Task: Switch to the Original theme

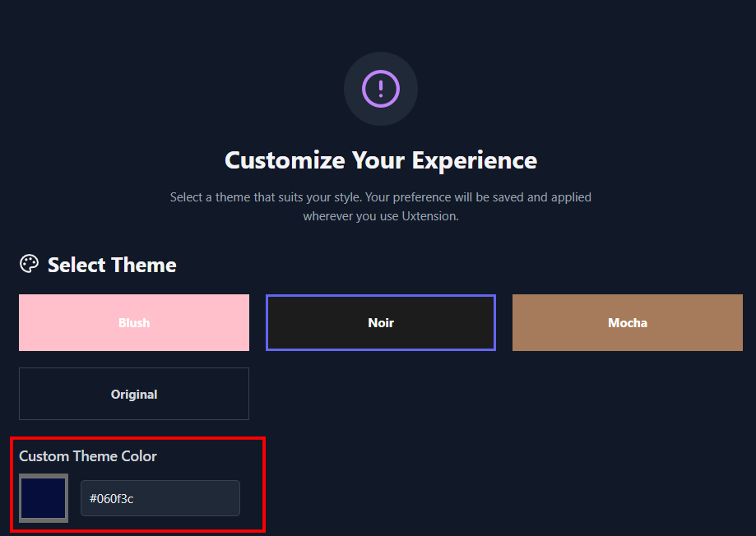Action: pyautogui.click(x=134, y=394)
